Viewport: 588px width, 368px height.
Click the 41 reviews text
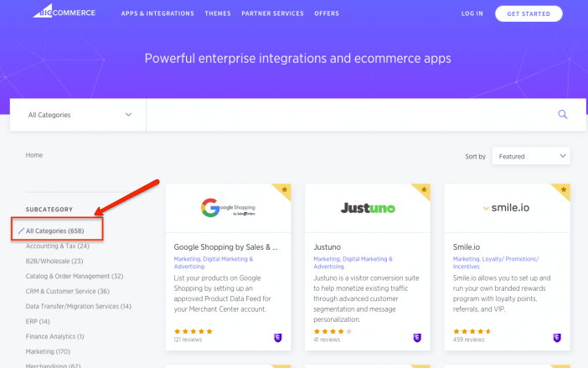(x=327, y=339)
